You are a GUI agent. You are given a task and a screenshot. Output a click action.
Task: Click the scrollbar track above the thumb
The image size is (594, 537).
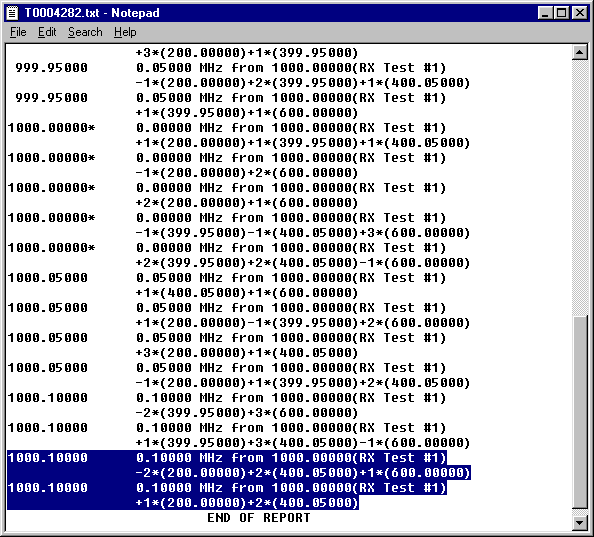[x=580, y=187]
